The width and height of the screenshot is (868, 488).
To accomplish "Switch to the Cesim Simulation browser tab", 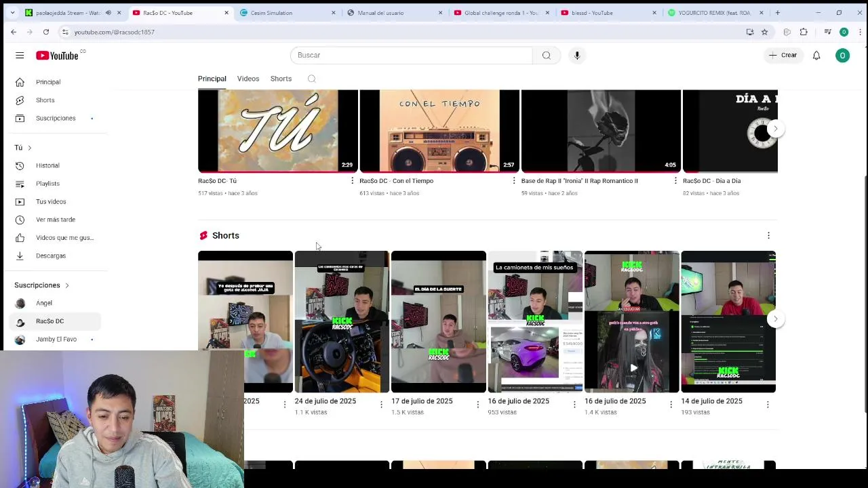I will coord(286,13).
